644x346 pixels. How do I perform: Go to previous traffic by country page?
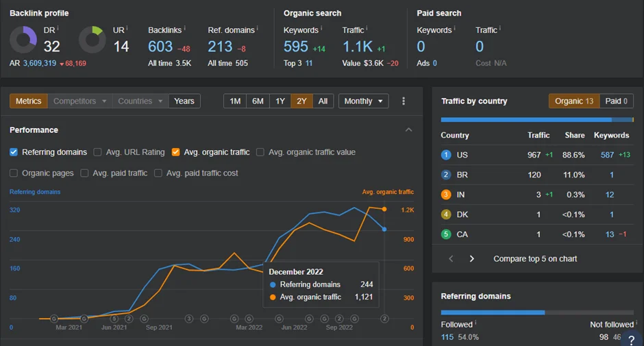click(451, 258)
